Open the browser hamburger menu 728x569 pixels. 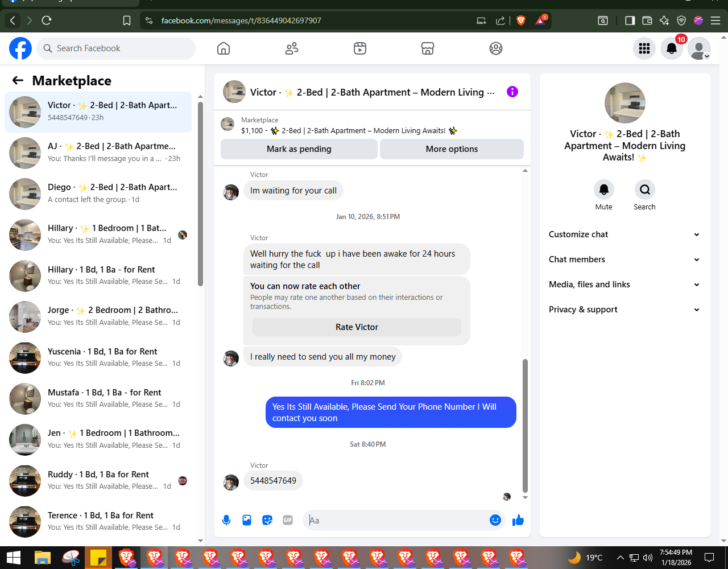(715, 20)
